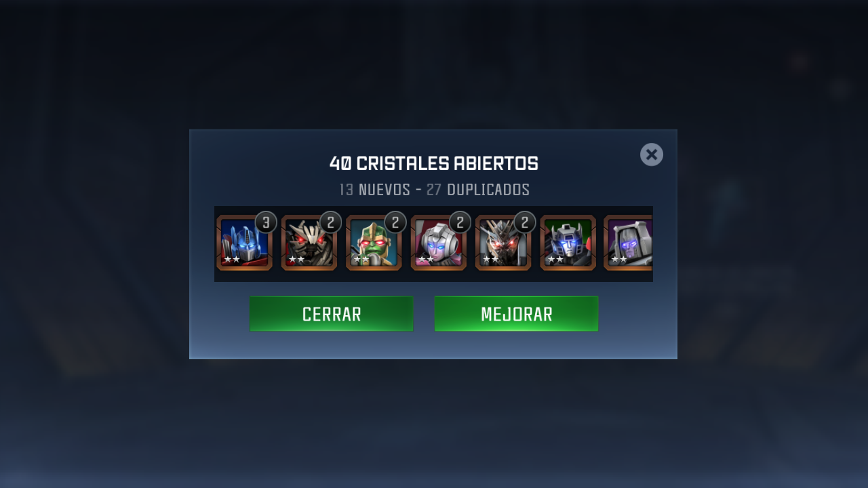Viewport: 868px width, 488px height.
Task: Click the stars on green-background bot portrait
Action: (x=555, y=260)
